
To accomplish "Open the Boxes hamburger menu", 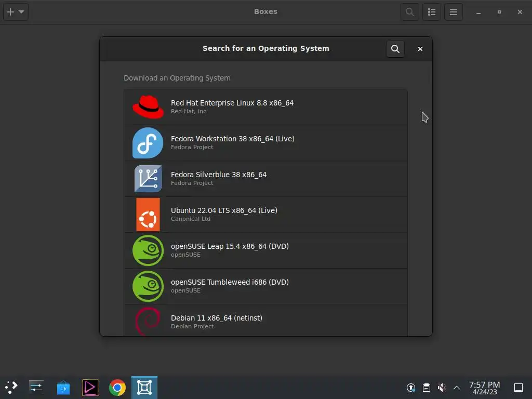I will pyautogui.click(x=453, y=12).
